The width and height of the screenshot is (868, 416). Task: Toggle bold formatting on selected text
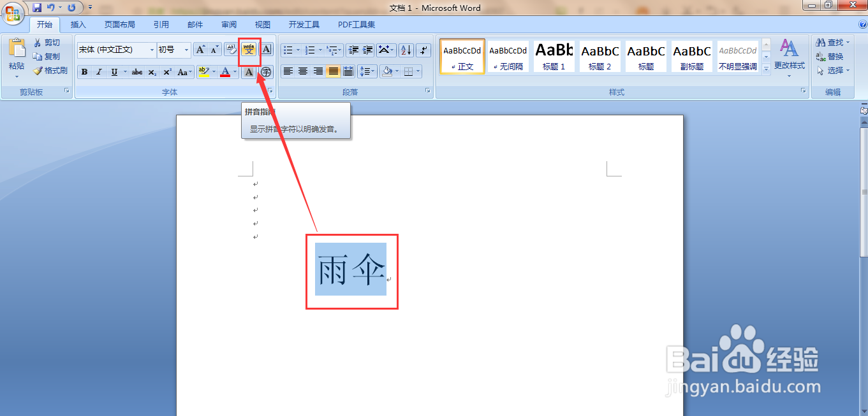[84, 72]
